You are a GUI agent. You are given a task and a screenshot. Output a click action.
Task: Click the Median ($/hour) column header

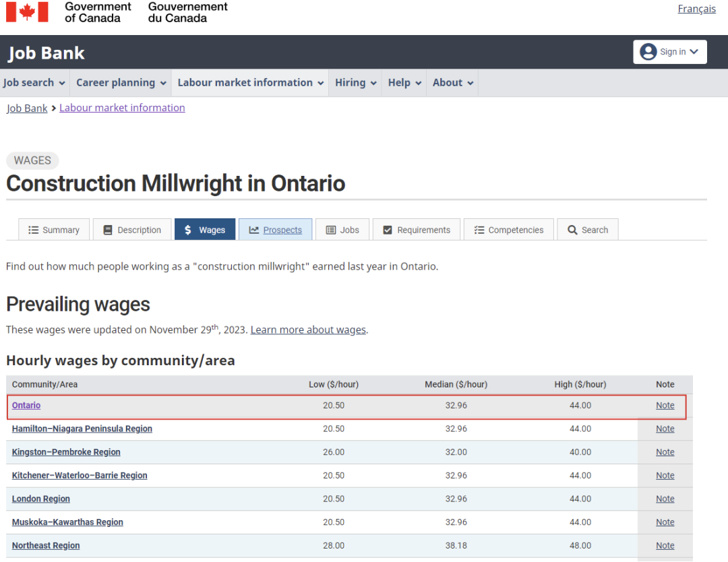[x=456, y=384]
